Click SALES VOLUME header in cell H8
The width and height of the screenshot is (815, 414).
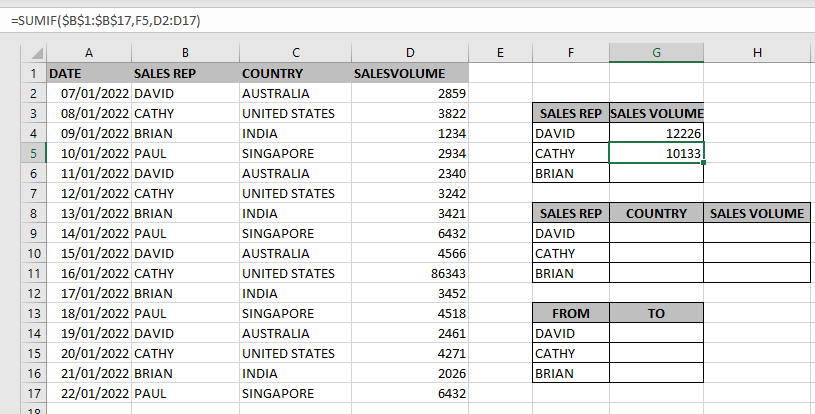pos(757,213)
